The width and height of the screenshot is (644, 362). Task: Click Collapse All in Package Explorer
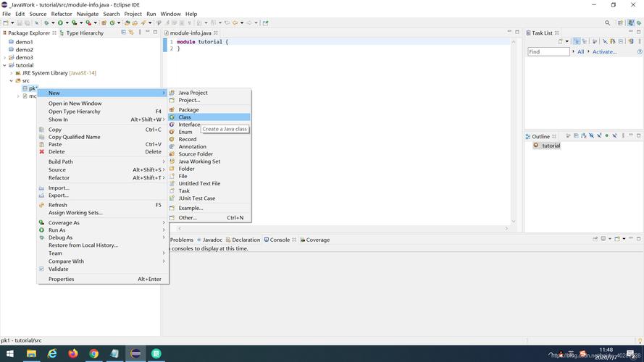[x=123, y=32]
